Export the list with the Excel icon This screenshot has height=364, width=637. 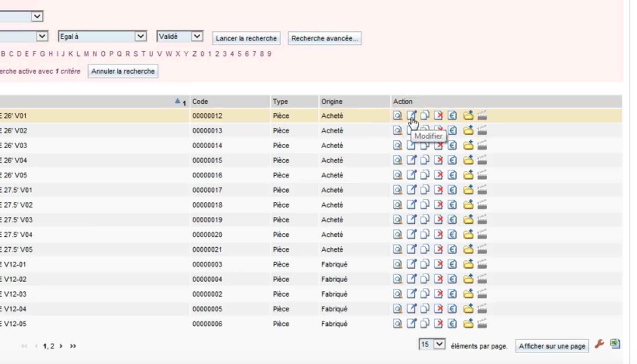[615, 343]
